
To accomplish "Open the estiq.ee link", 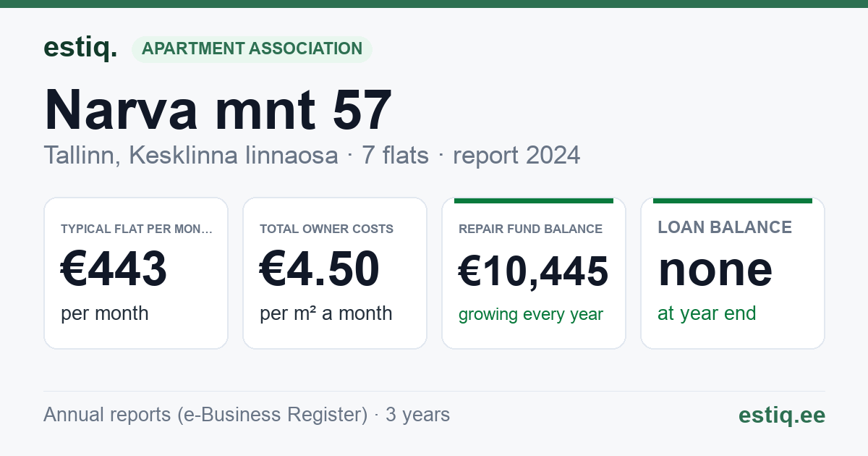I will [781, 415].
